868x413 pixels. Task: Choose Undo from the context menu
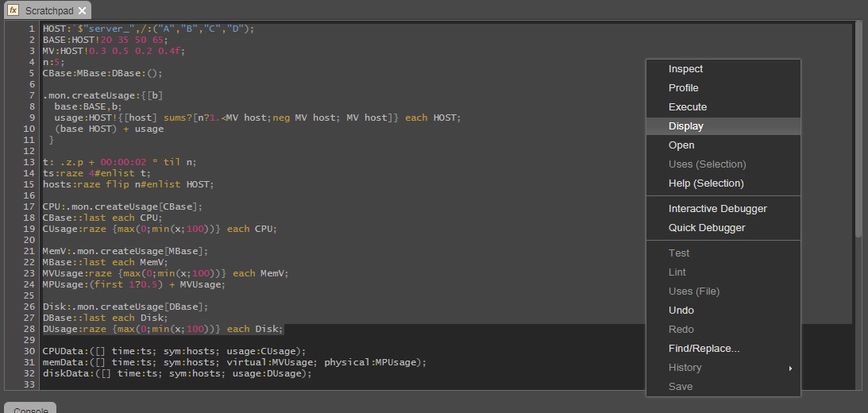tap(723, 310)
